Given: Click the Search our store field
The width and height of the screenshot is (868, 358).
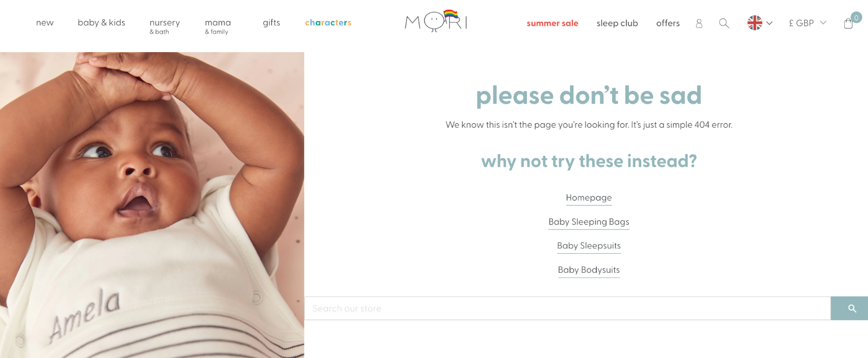Looking at the screenshot, I should tap(567, 308).
